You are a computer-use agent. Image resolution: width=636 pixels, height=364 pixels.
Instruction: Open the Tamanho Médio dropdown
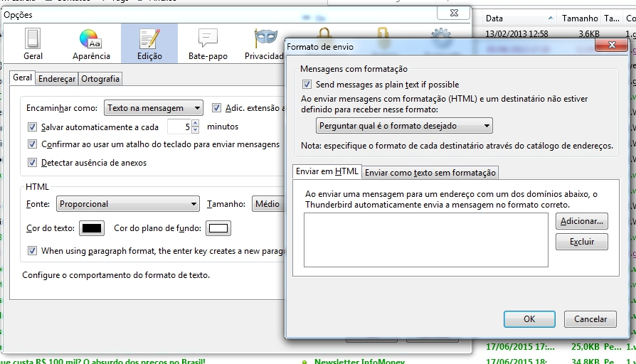268,204
